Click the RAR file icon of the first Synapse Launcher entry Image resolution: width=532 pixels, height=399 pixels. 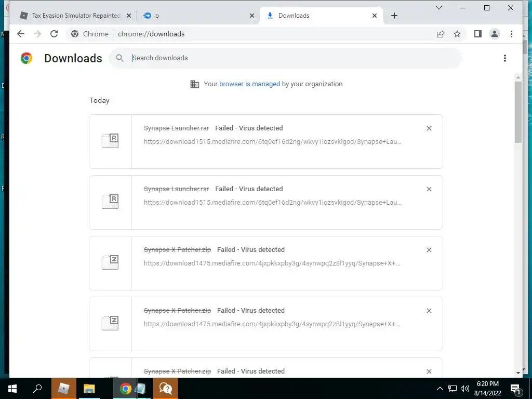pos(110,141)
